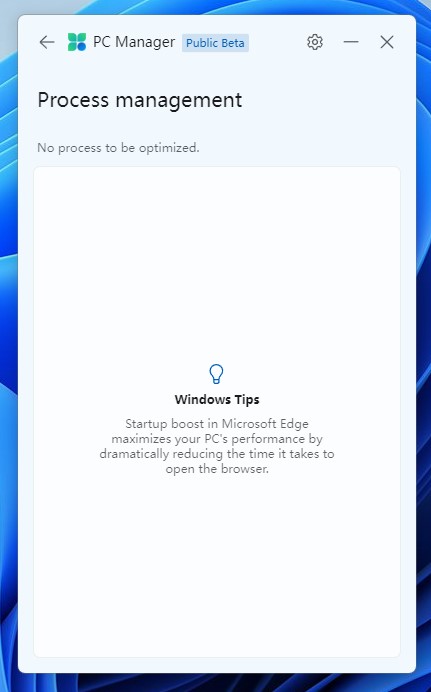Screen dimensions: 431x692
Task: Click the Windows Tips lightbulb icon
Action: click(216, 374)
